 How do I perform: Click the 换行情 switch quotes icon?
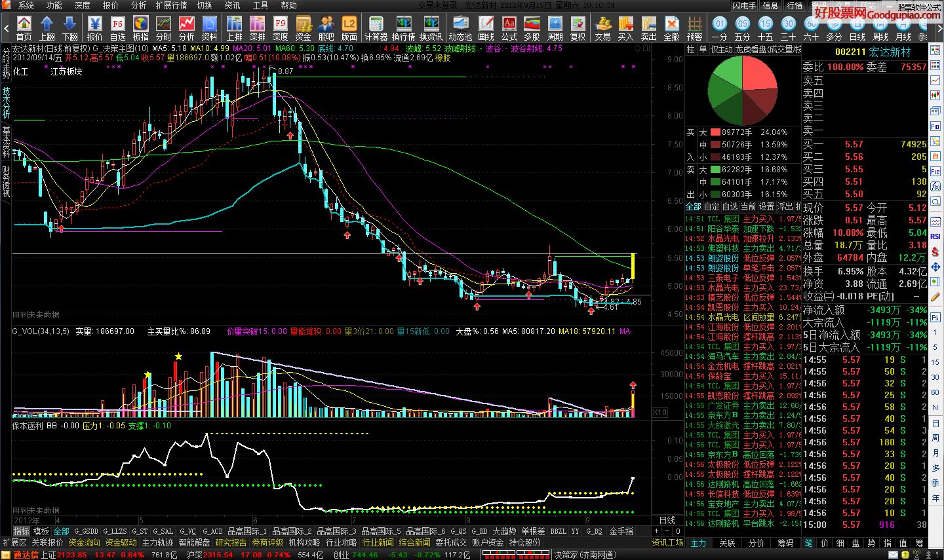[x=404, y=28]
